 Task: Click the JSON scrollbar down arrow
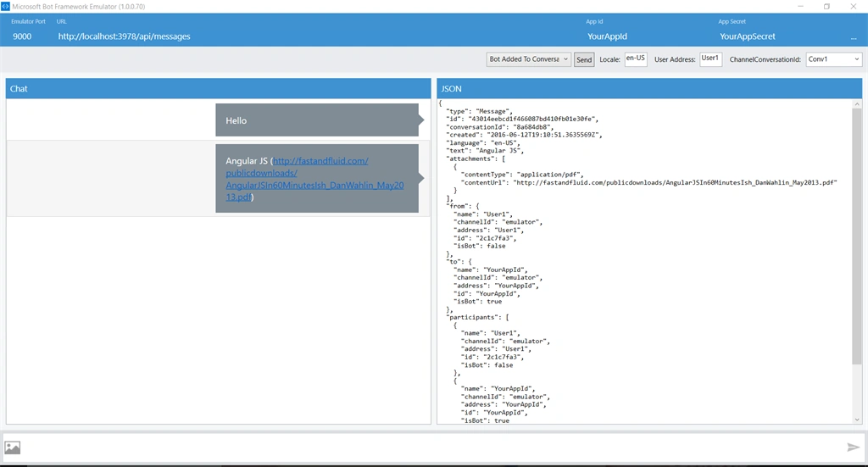click(857, 420)
